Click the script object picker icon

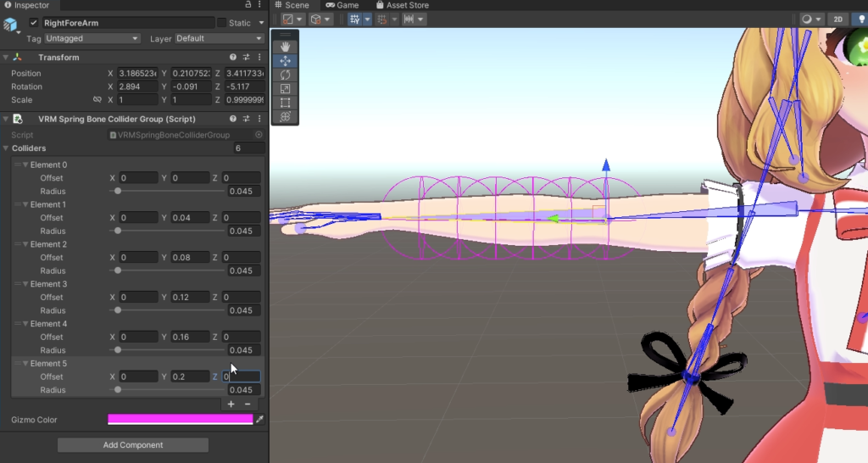[259, 135]
